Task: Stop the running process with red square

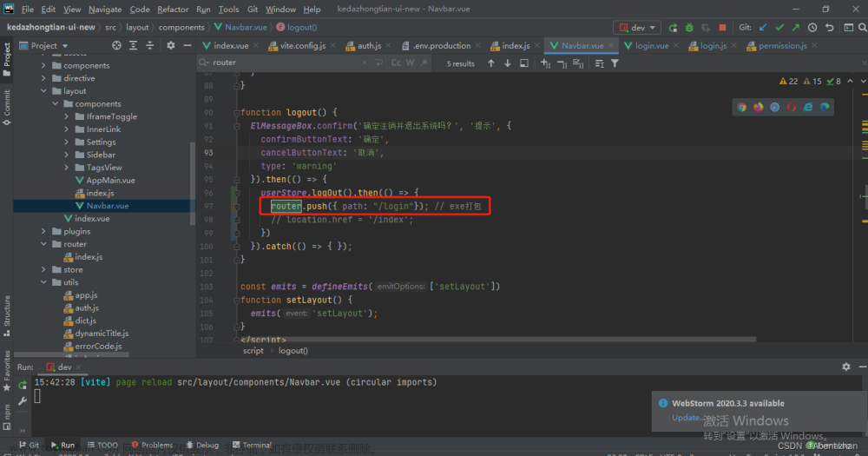Action: [722, 27]
